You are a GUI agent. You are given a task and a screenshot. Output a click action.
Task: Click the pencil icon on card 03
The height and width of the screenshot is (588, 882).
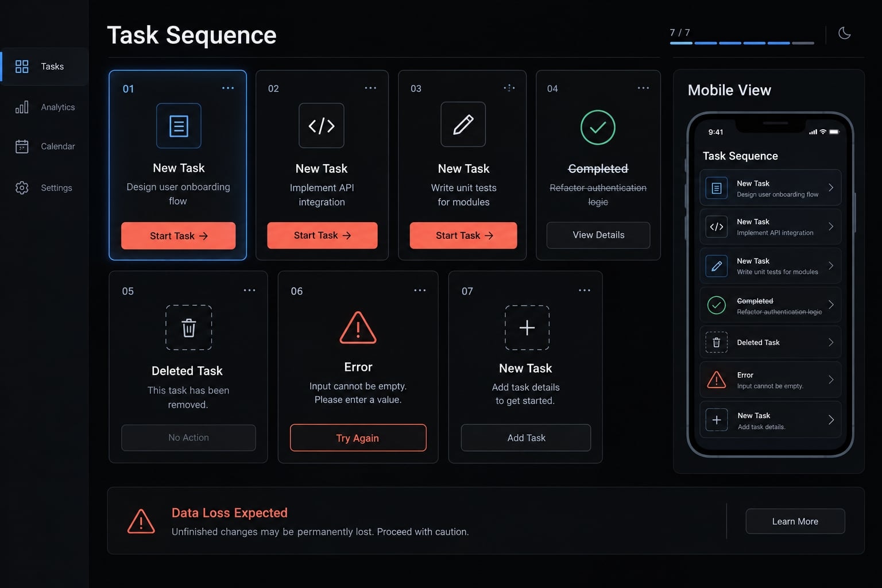tap(463, 125)
